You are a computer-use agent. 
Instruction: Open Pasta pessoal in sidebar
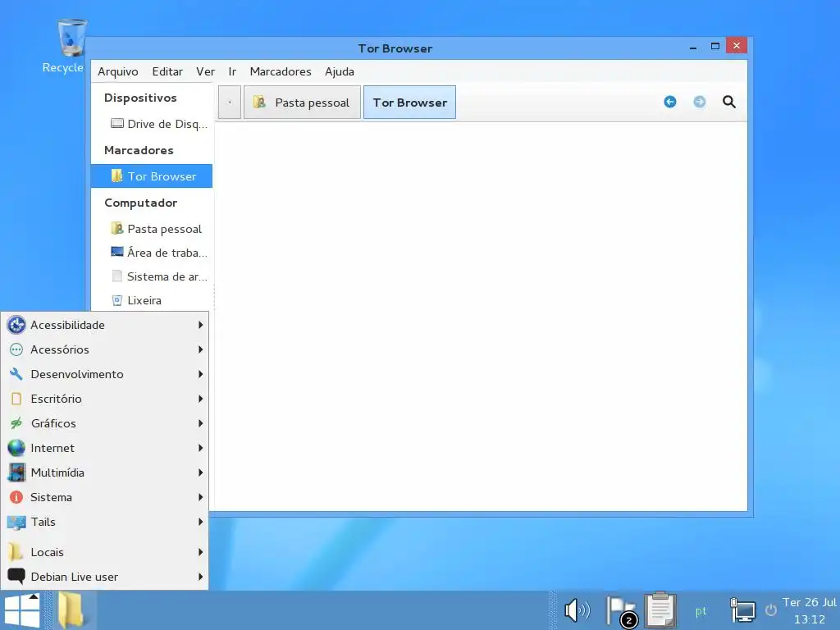coord(152,229)
